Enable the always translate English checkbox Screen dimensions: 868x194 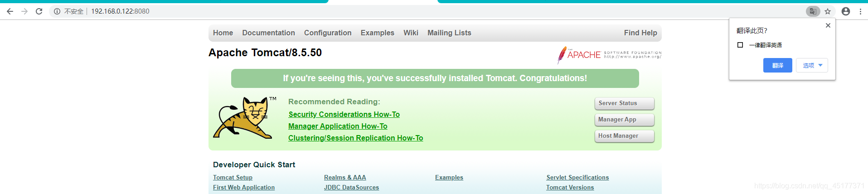click(740, 45)
